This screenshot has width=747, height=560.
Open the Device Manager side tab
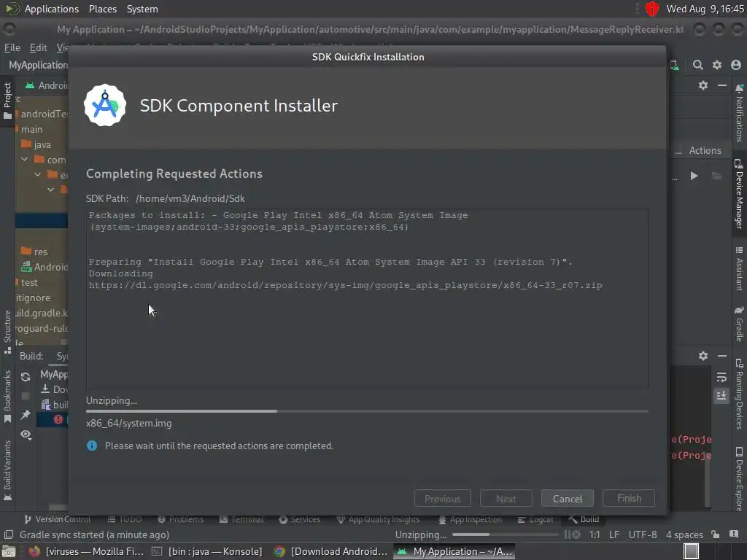[739, 194]
